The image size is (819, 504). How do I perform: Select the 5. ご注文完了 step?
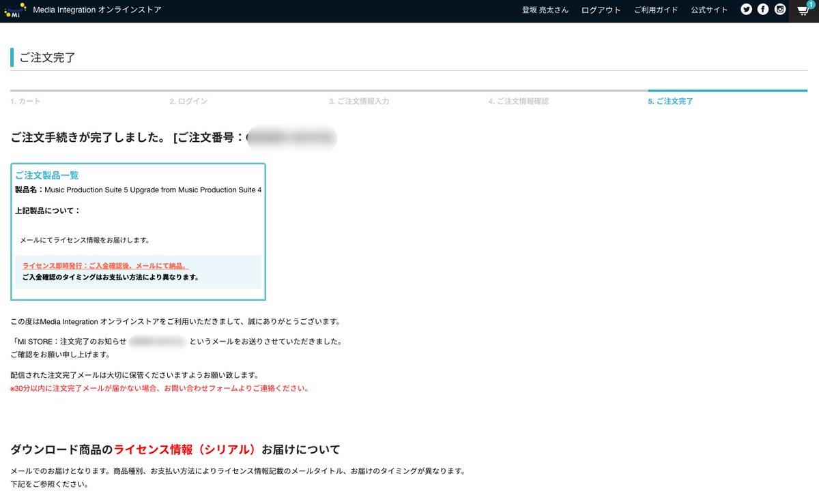click(670, 101)
